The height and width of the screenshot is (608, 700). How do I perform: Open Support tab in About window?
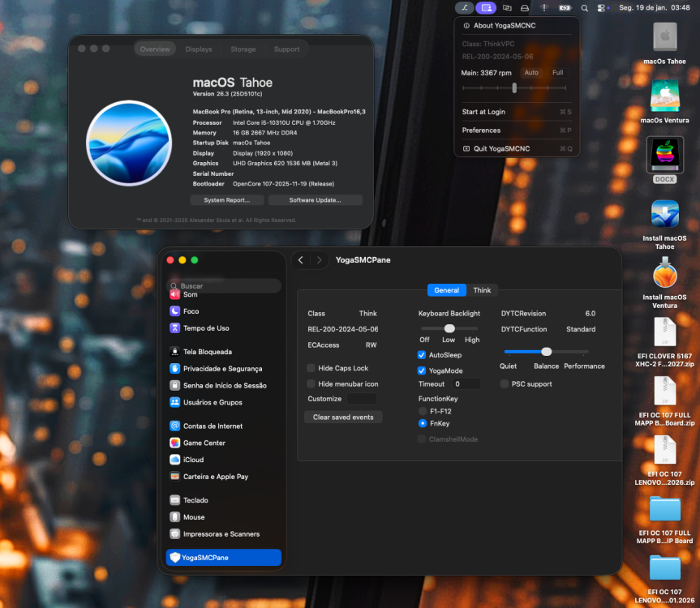pos(286,49)
